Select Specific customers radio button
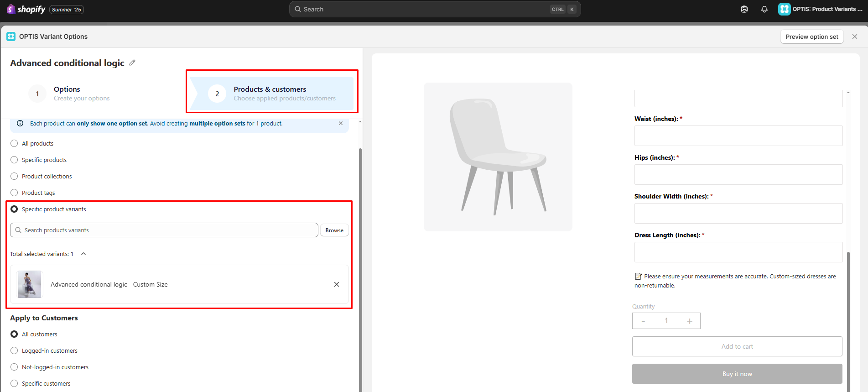This screenshot has width=868, height=392. pos(14,383)
